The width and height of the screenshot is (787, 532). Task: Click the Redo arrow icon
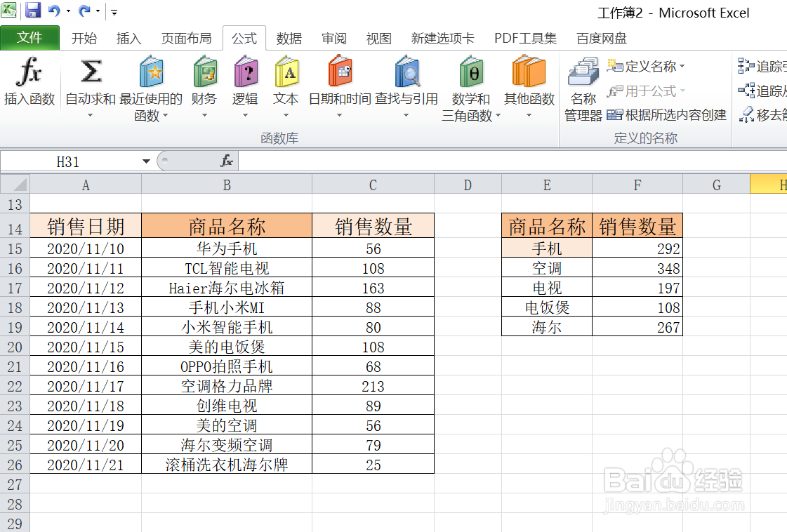pos(84,11)
